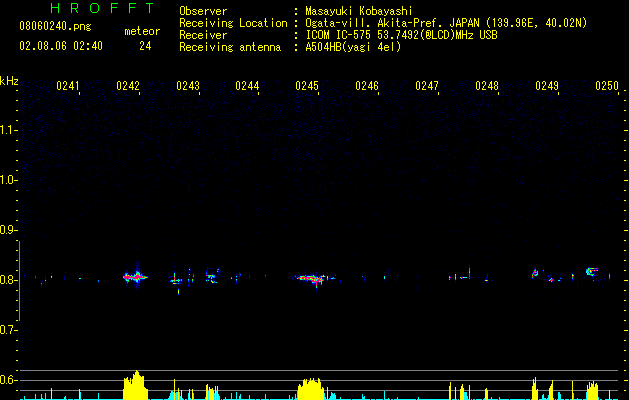Screen dimensions: 629x400
Task: Click the date stamp 02.08.06 02:40
Action: coord(61,46)
